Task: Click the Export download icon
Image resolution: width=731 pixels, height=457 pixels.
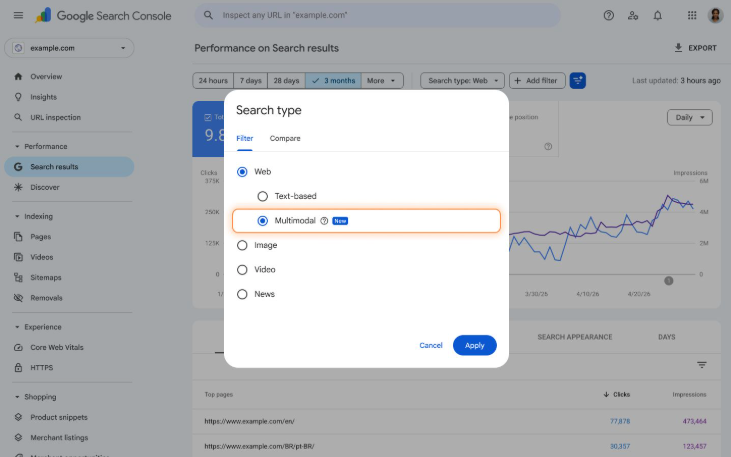Action: [678, 48]
